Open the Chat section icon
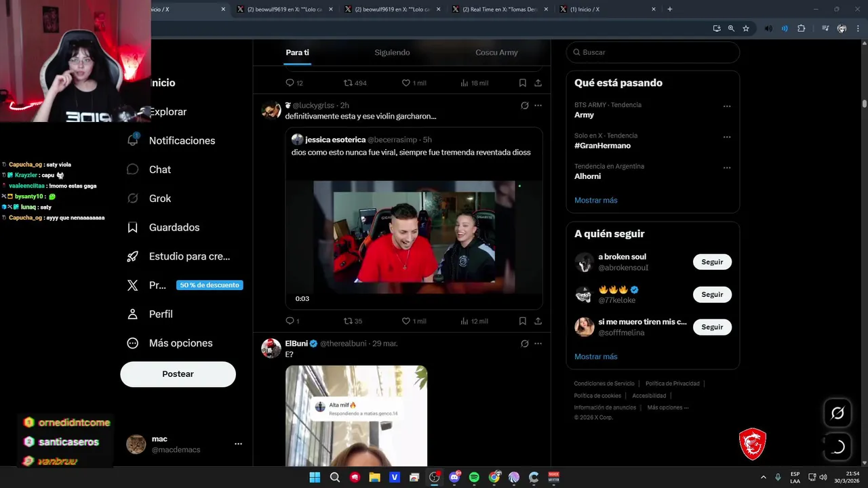The height and width of the screenshot is (488, 868). pos(133,169)
